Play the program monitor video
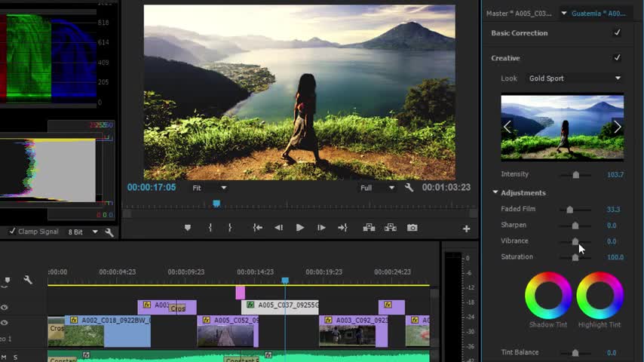This screenshot has width=644, height=362. pyautogui.click(x=300, y=228)
